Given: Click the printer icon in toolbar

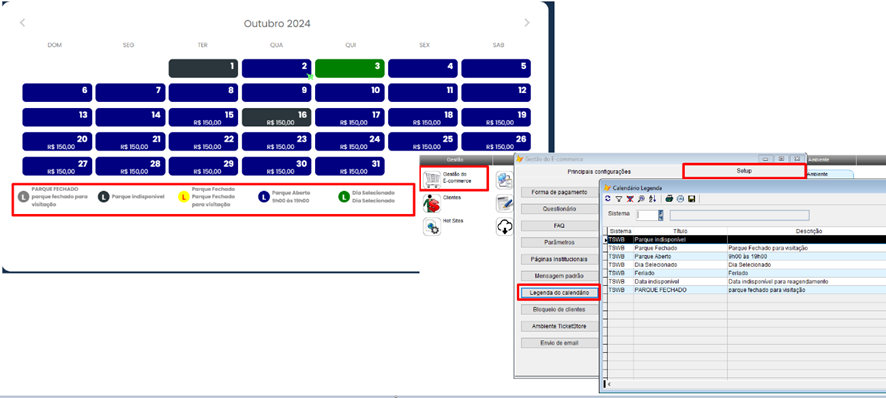Looking at the screenshot, I should coord(669,198).
